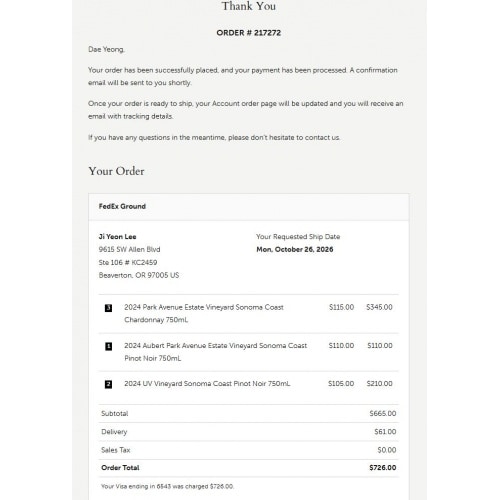
Task: Click the Sales Tax amount $0.00
Action: click(387, 450)
